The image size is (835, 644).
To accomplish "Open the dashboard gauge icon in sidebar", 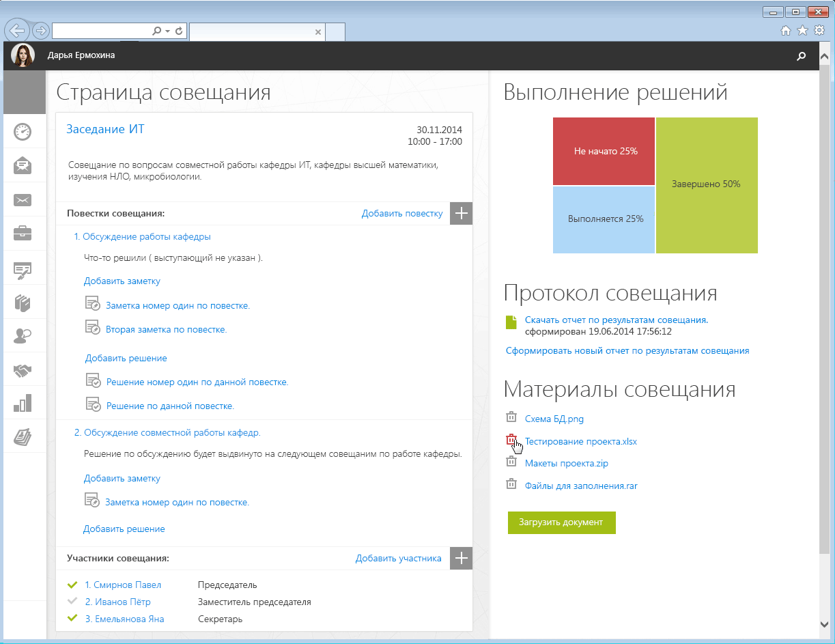I will [23, 131].
